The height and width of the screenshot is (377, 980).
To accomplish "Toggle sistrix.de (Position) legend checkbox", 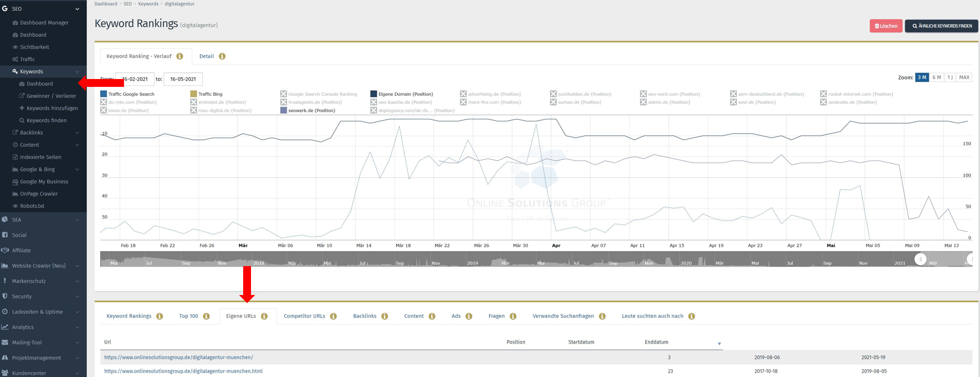I will click(x=643, y=102).
